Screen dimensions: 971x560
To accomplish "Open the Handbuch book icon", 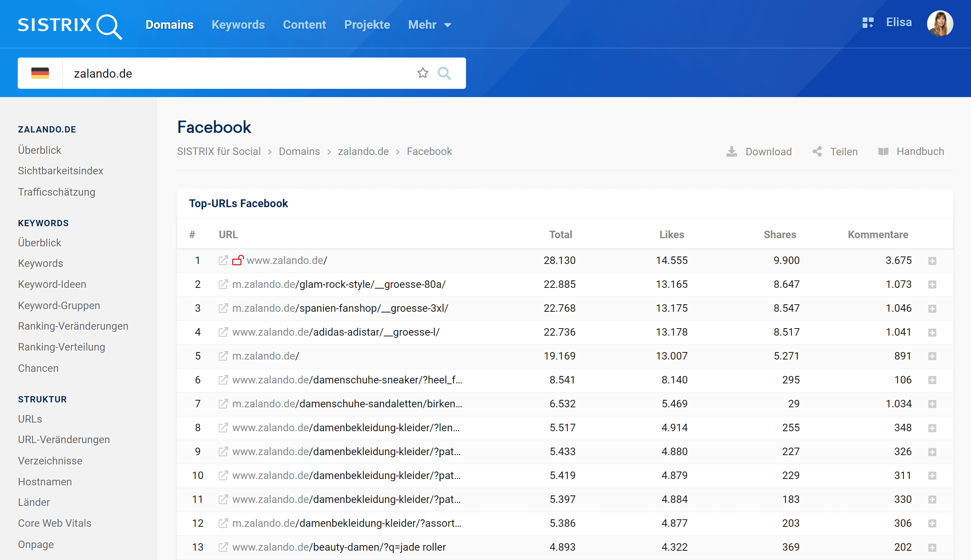I will tap(883, 152).
